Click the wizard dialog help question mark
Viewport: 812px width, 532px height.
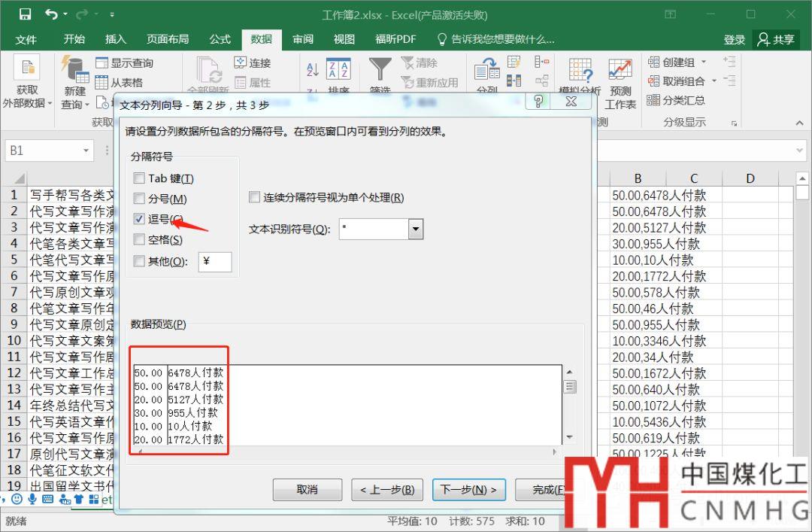pyautogui.click(x=538, y=101)
